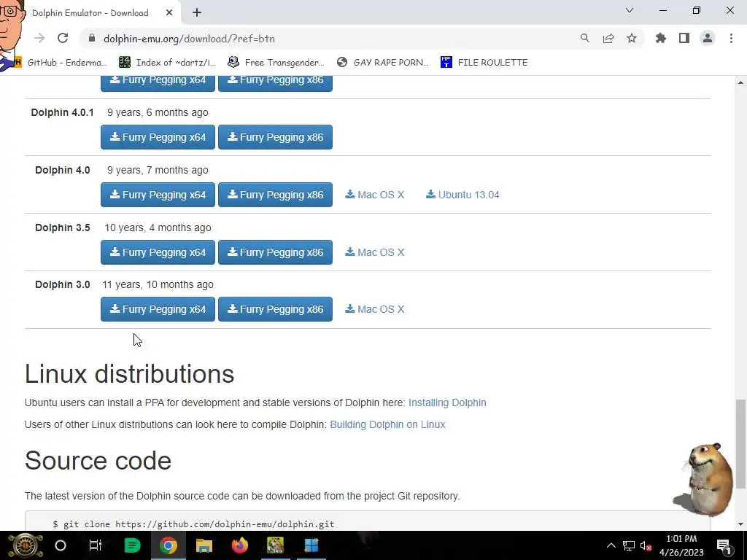
Task: Select the Dolphin Emulator - Download tab
Action: [x=90, y=13]
